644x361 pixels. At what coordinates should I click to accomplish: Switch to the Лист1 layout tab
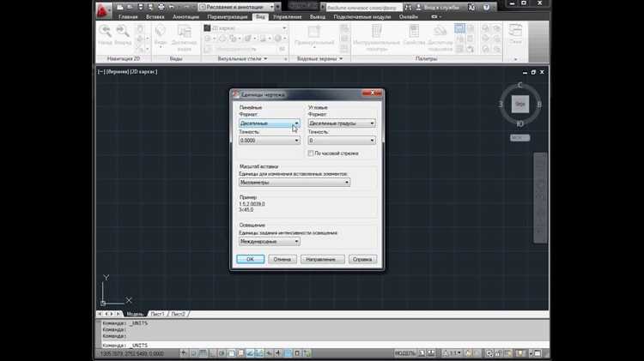tap(157, 314)
